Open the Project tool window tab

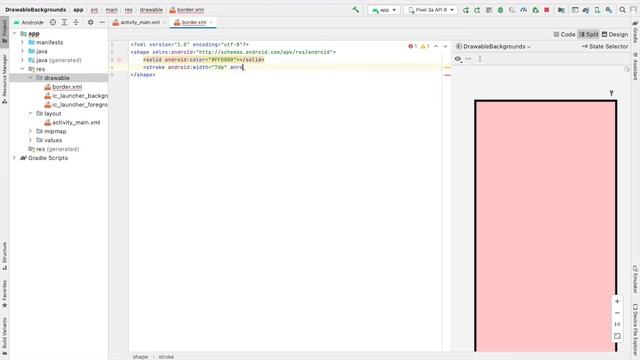click(4, 32)
